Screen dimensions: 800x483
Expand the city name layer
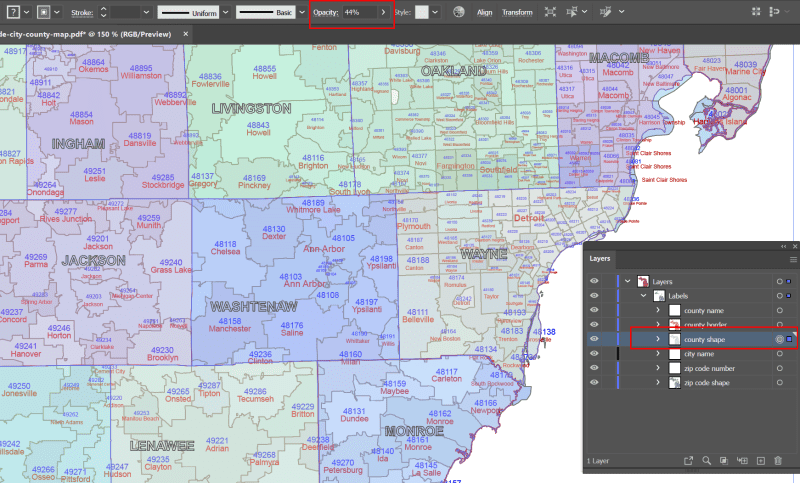click(x=658, y=353)
